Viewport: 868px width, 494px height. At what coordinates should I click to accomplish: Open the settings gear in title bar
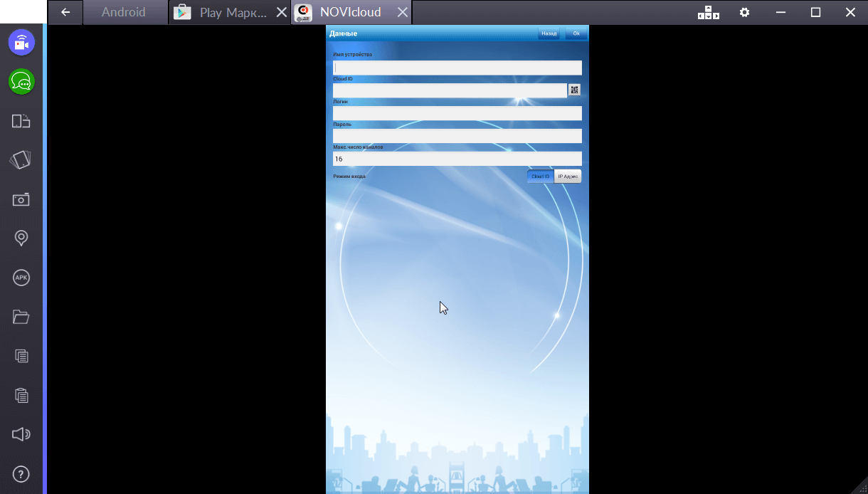(744, 12)
